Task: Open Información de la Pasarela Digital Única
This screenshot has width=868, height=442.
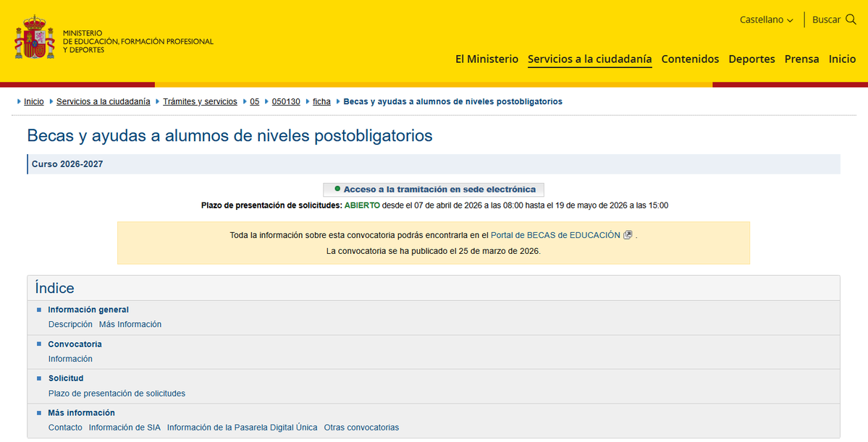Action: point(243,428)
